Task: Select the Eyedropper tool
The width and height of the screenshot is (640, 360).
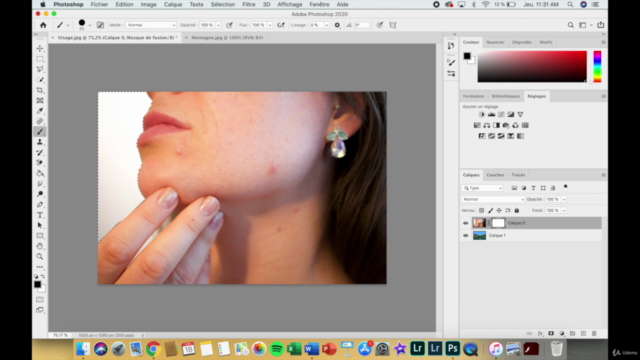Action: (40, 111)
